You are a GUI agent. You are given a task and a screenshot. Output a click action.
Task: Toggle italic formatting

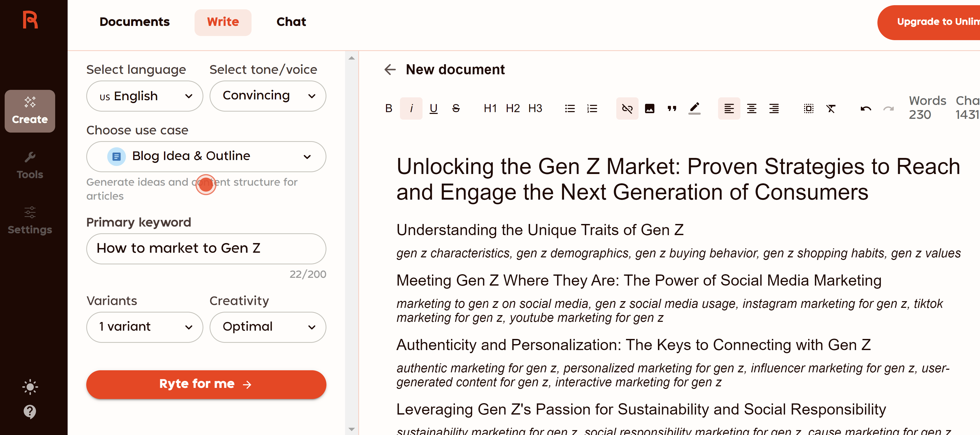411,109
